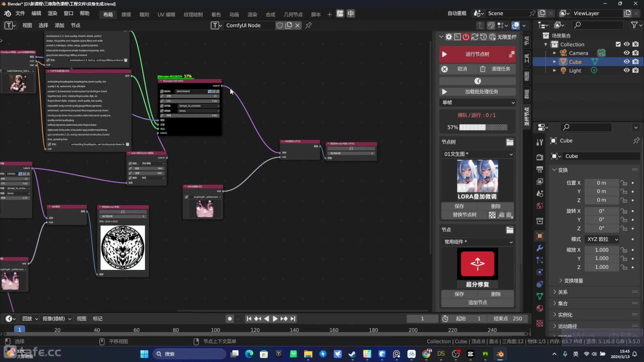
Task: Open the console terminal icon
Action: pos(458,37)
